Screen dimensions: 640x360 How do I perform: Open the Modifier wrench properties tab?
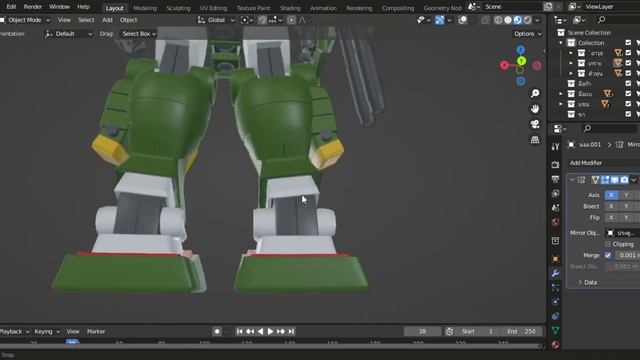pyautogui.click(x=555, y=273)
